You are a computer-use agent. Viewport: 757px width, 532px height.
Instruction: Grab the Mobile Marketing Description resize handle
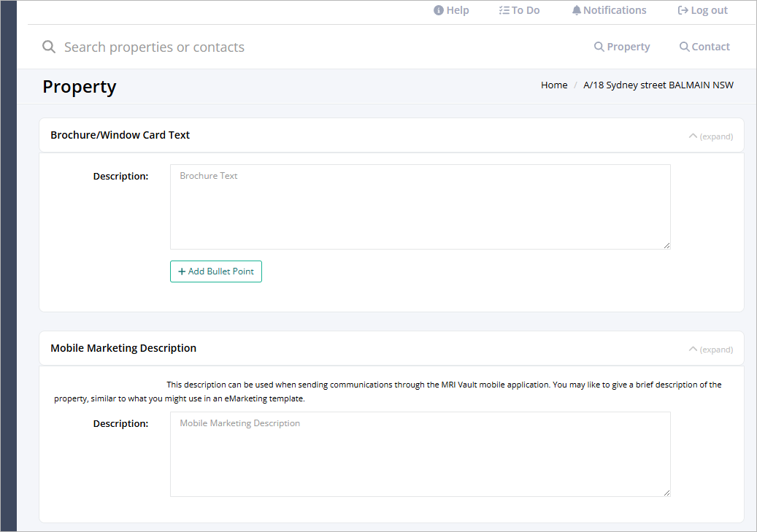[666, 493]
